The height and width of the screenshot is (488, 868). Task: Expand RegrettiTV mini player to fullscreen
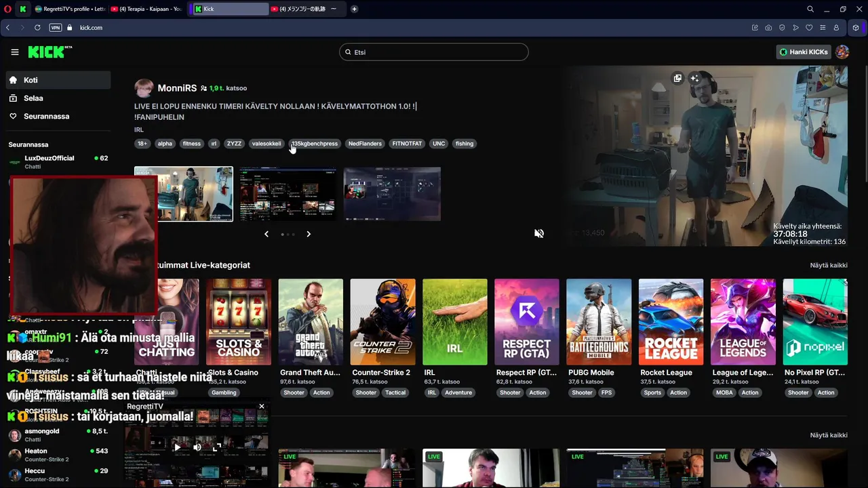point(216,447)
